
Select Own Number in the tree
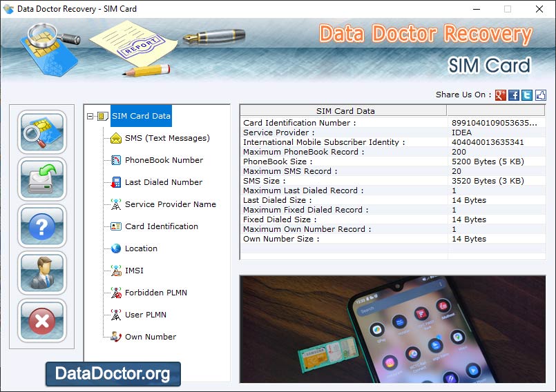coord(151,337)
